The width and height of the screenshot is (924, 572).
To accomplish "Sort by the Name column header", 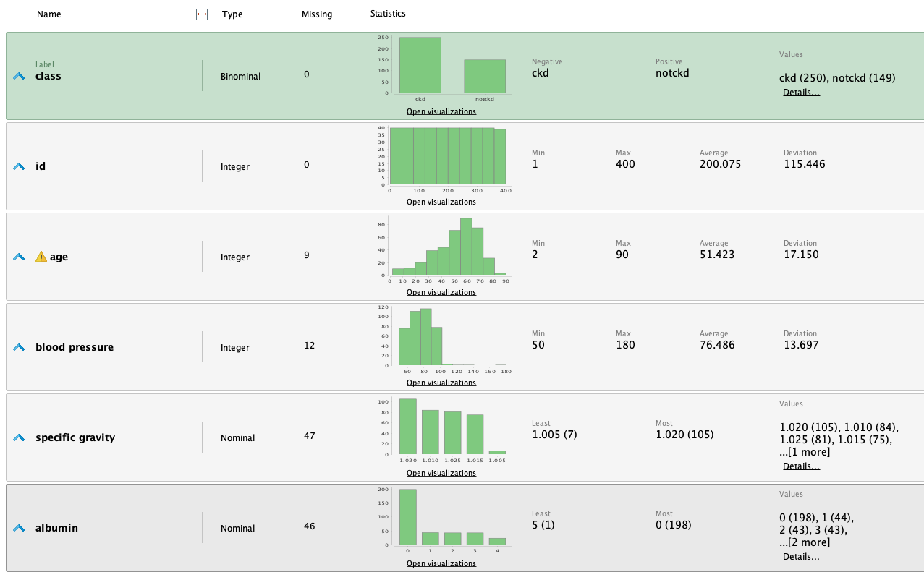I will tap(49, 14).
